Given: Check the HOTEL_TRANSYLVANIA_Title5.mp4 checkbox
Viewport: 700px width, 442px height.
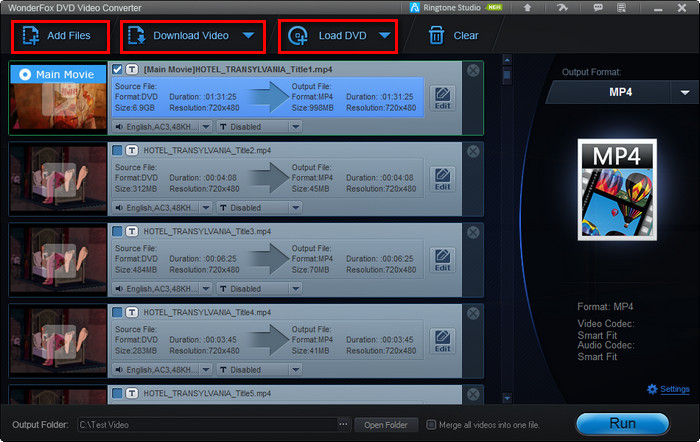Looking at the screenshot, I should [x=117, y=393].
